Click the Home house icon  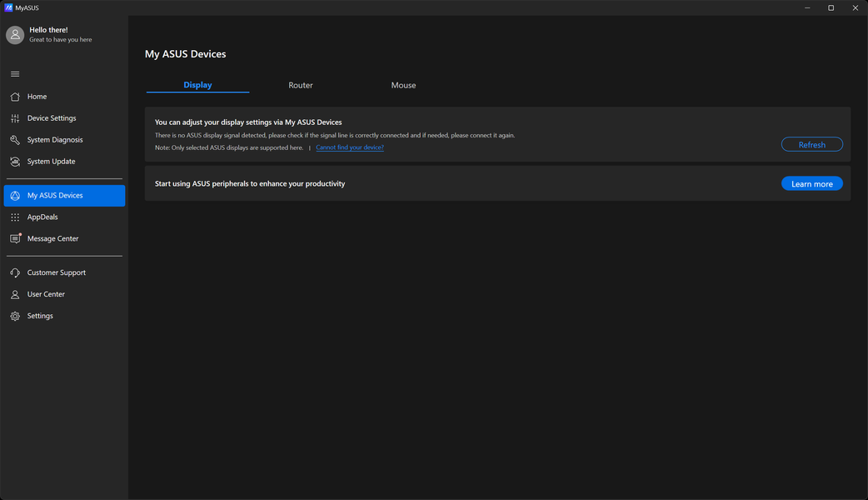[15, 97]
